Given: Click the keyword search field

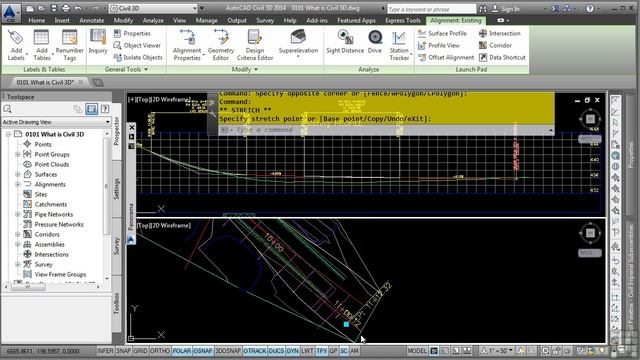Looking at the screenshot, I should coord(431,9).
